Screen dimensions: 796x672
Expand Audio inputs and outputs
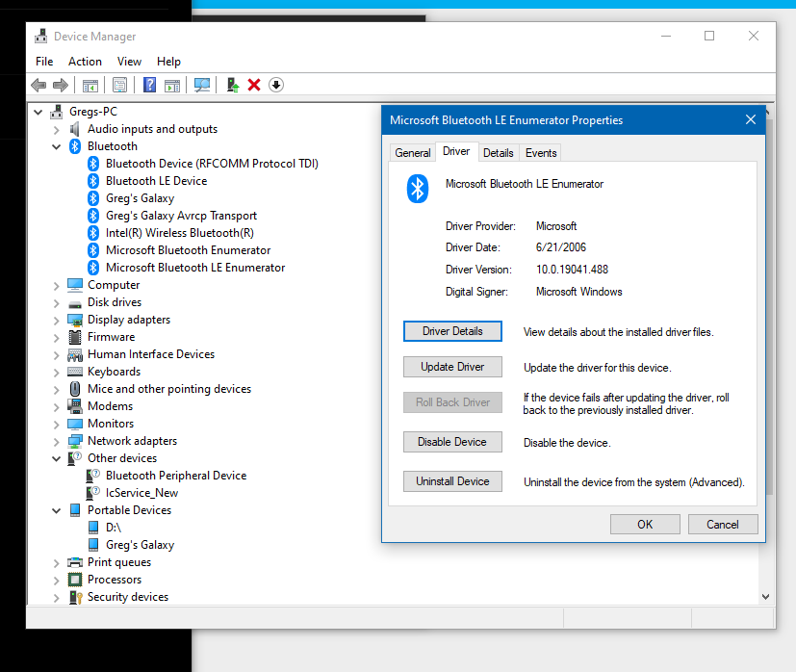pyautogui.click(x=57, y=130)
